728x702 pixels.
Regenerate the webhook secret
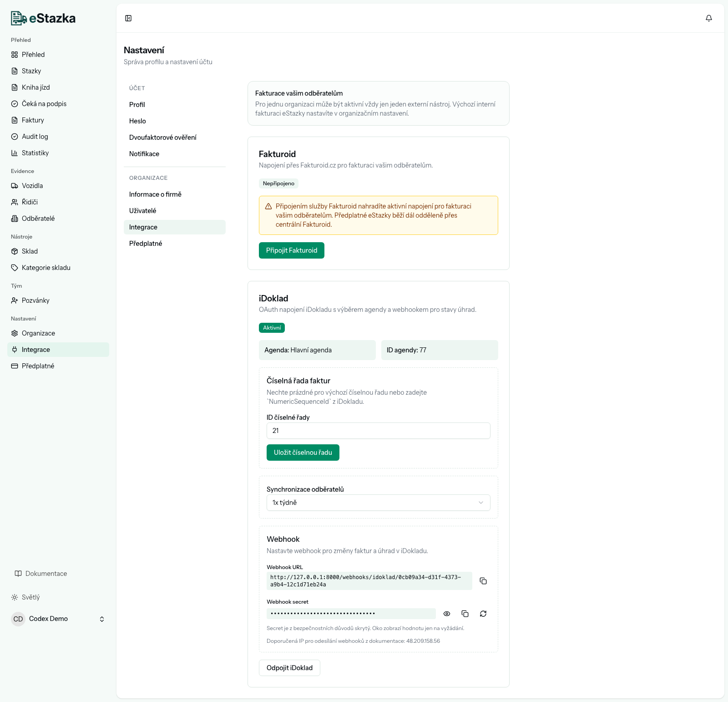pos(483,614)
